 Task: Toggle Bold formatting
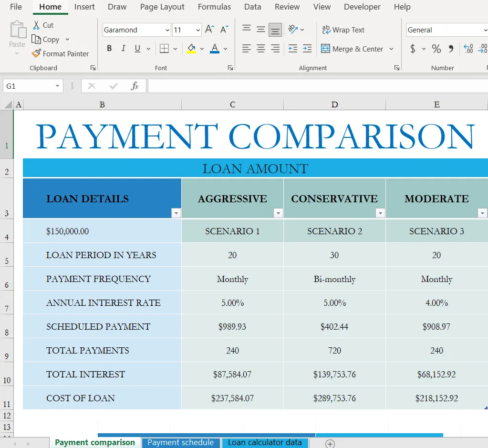(x=109, y=48)
